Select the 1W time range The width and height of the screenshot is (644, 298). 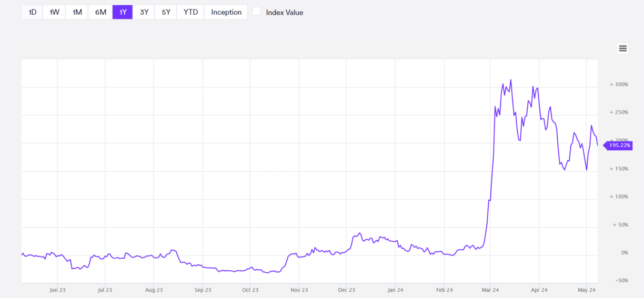(x=54, y=12)
